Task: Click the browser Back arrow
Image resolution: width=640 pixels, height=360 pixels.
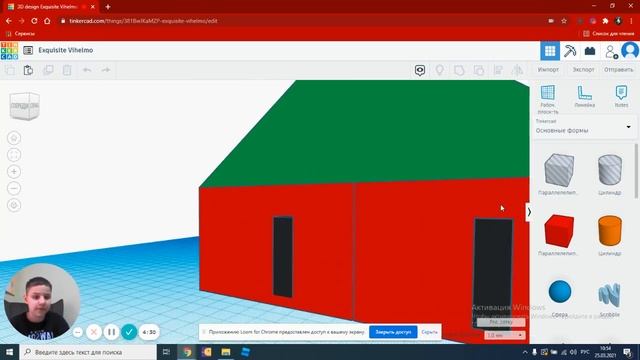Action: pos(9,21)
